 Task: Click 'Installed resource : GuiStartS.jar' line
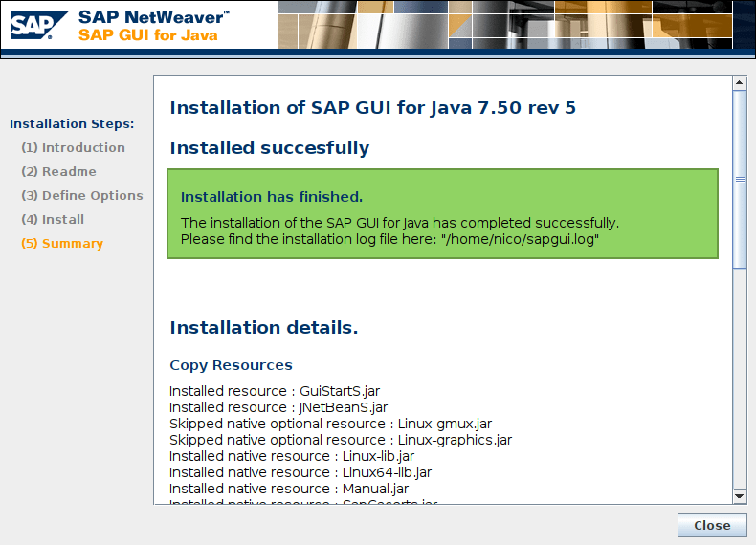pos(275,391)
